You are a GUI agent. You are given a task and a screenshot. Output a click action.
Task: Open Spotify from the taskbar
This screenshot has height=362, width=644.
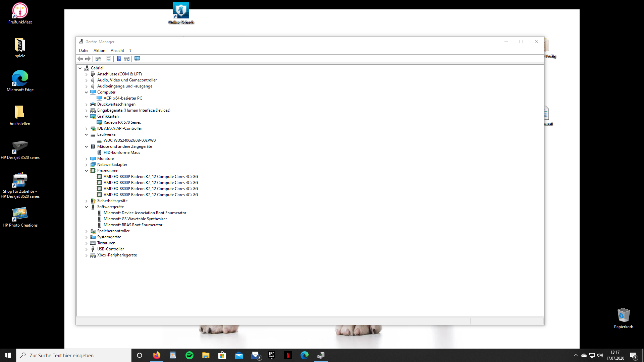click(x=190, y=355)
